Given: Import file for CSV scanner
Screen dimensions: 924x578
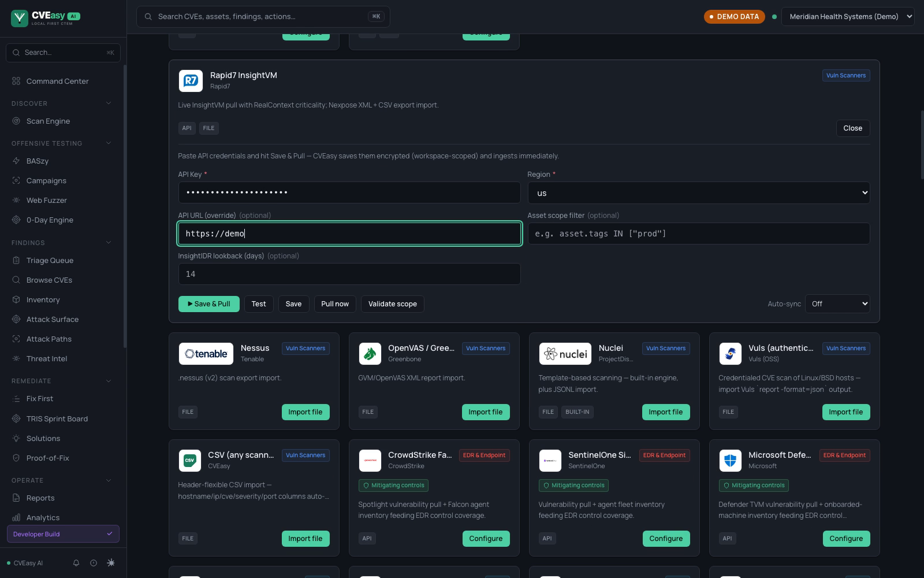Looking at the screenshot, I should coord(305,539).
